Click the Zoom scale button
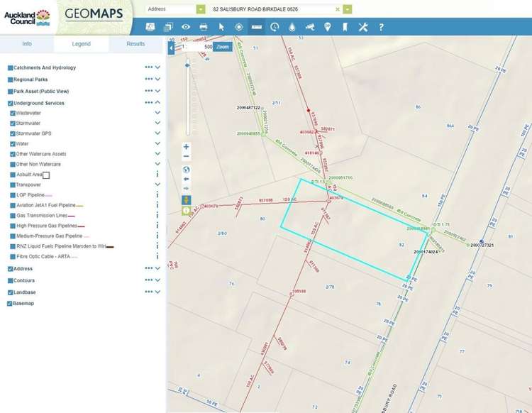Image resolution: width=532 pixels, height=413 pixels. (x=223, y=46)
